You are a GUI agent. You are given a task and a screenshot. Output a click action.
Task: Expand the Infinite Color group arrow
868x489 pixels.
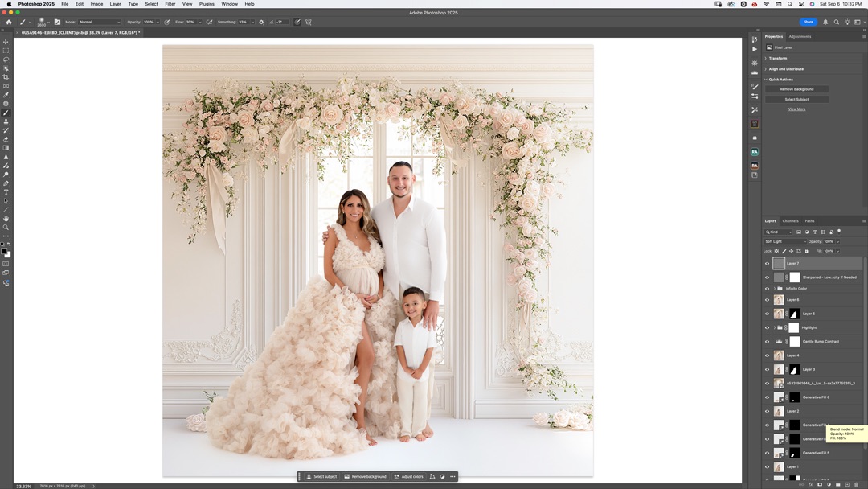point(775,289)
